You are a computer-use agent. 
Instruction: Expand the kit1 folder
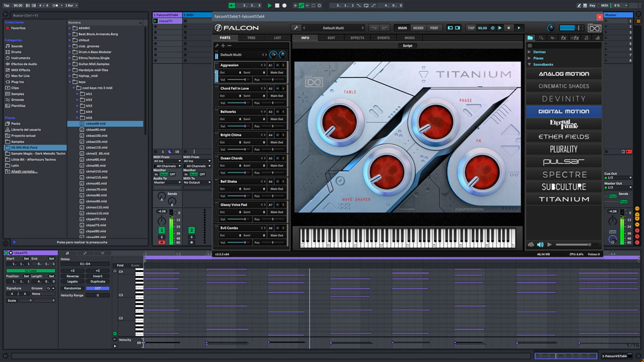click(x=76, y=94)
